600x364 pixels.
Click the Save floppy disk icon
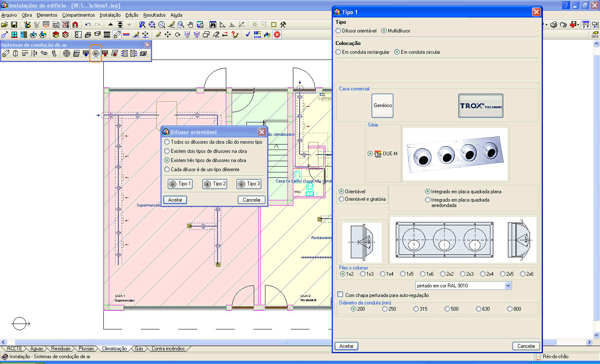[x=14, y=25]
